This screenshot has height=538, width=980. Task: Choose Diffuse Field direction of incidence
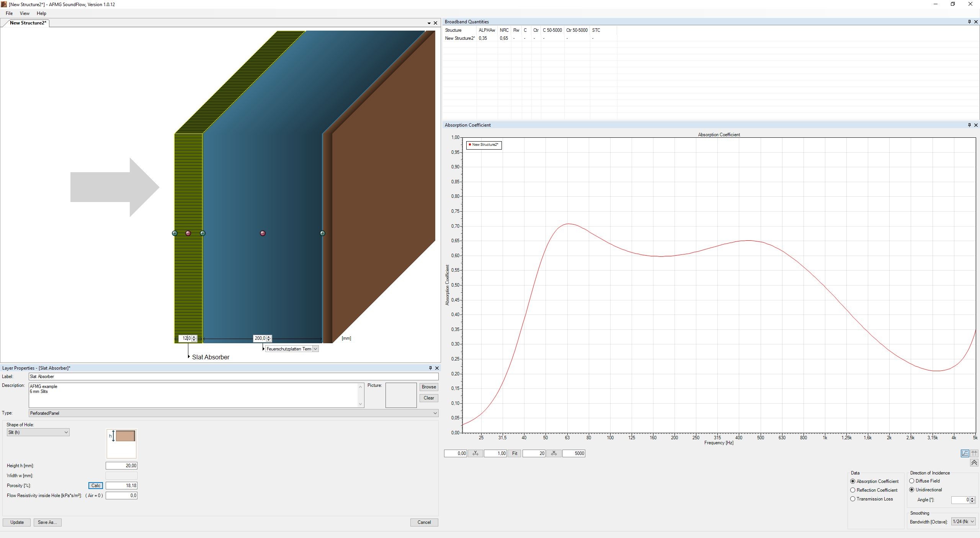(x=912, y=481)
